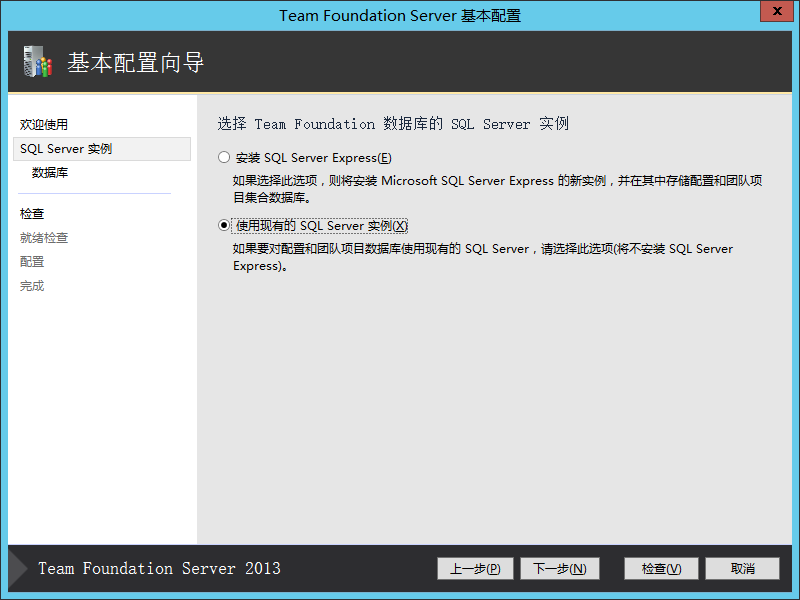Viewport: 800px width, 600px height.
Task: Click the window title Team Foundation Server 基本配置
Action: tap(400, 16)
